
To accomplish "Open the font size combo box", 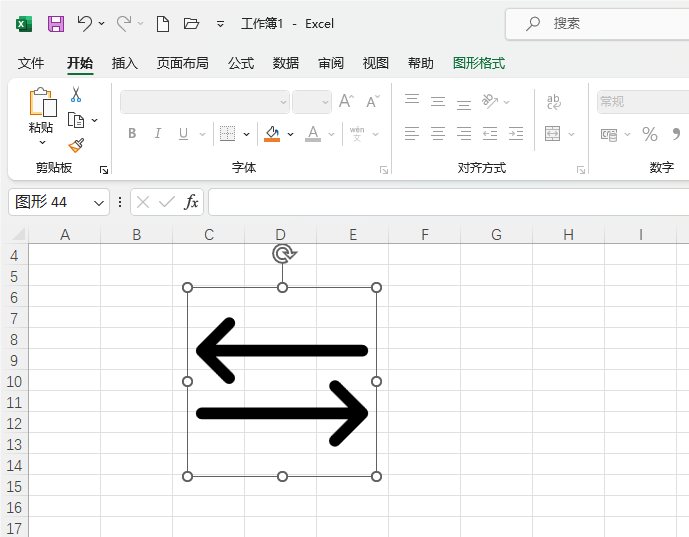I will point(312,102).
